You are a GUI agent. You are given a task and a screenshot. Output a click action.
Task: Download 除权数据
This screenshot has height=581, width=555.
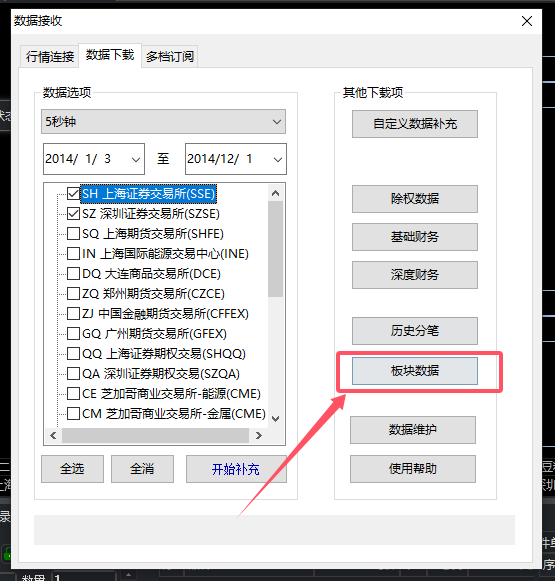click(x=415, y=199)
